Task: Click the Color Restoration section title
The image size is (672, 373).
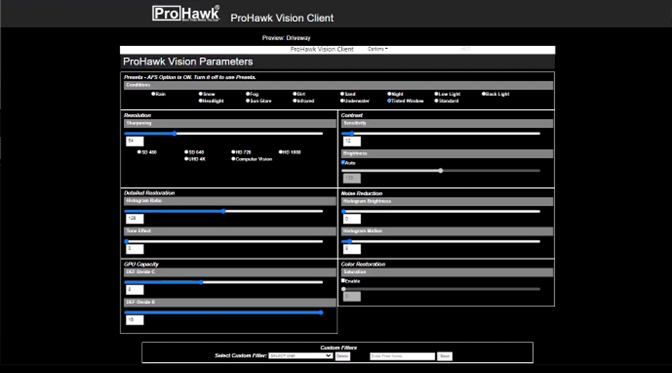Action: click(x=363, y=264)
